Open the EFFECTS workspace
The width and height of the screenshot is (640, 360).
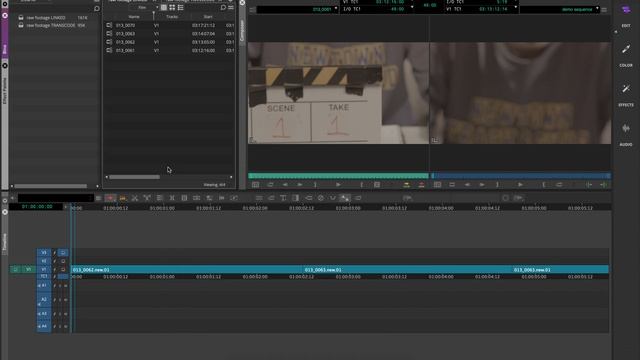point(626,94)
